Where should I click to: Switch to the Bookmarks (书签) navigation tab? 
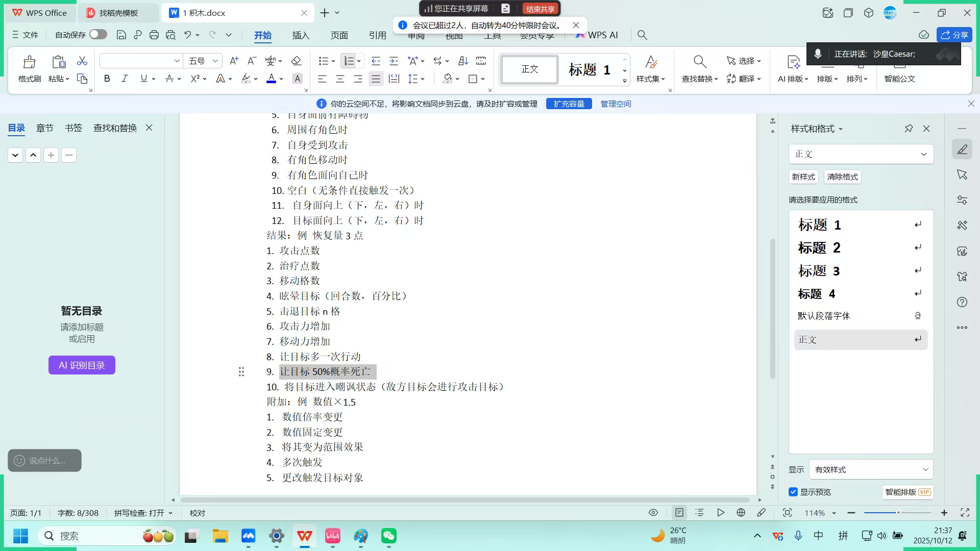click(73, 128)
